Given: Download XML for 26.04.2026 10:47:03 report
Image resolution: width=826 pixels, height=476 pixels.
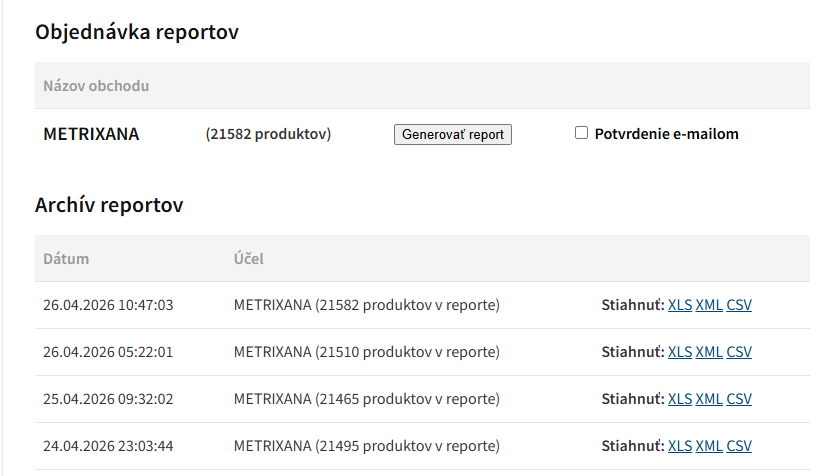Looking at the screenshot, I should 708,305.
